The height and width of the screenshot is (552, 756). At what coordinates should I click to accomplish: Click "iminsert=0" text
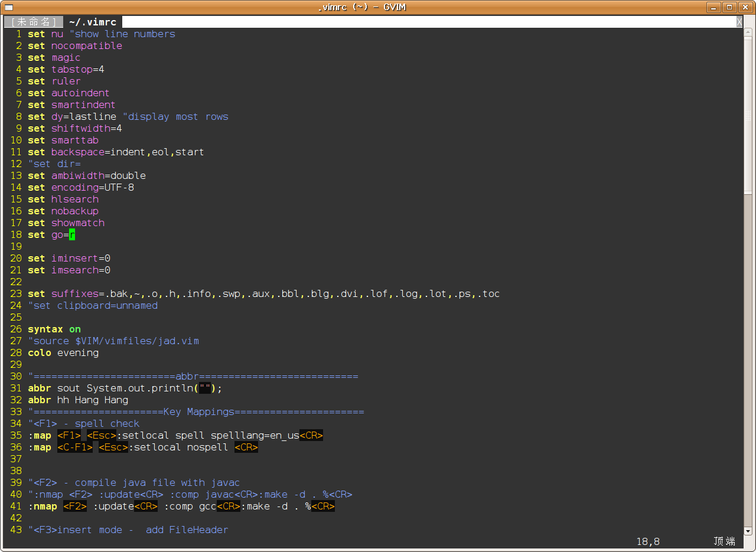coord(81,259)
